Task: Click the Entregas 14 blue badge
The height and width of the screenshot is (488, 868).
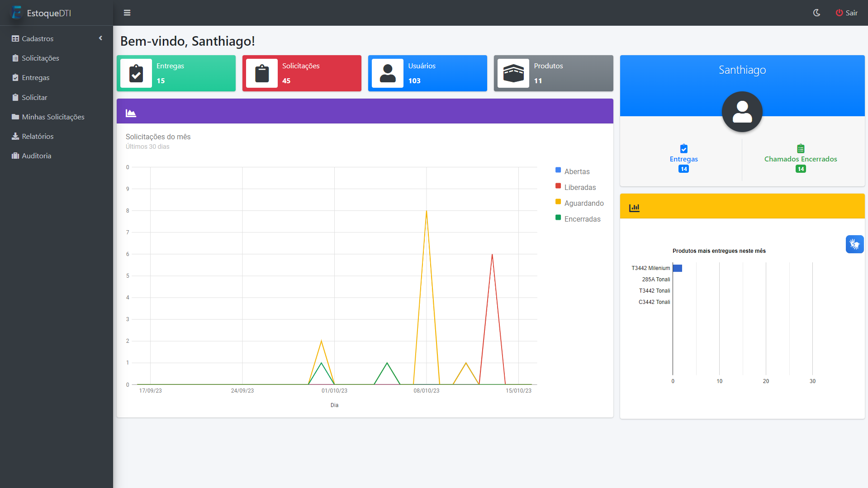Action: (683, 169)
